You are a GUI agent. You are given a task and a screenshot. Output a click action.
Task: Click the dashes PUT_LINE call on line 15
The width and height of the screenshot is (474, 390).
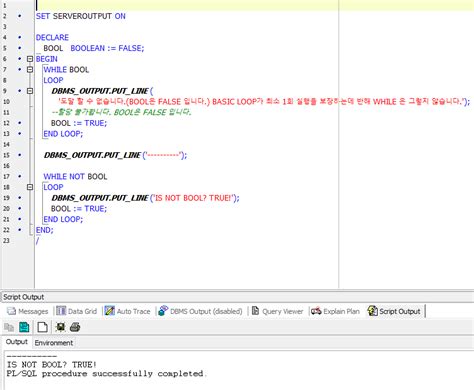coord(115,155)
